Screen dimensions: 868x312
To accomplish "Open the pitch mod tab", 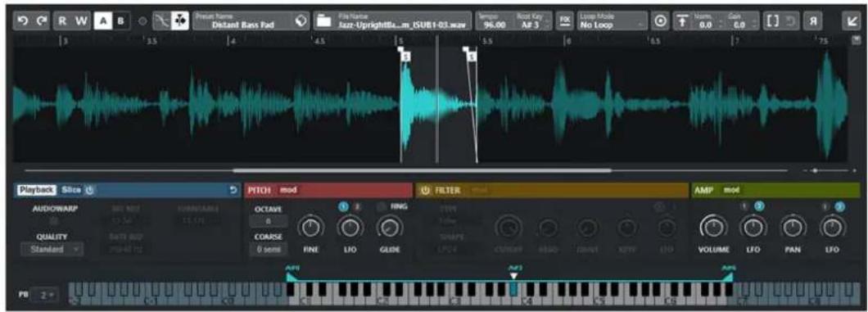I will (x=288, y=190).
